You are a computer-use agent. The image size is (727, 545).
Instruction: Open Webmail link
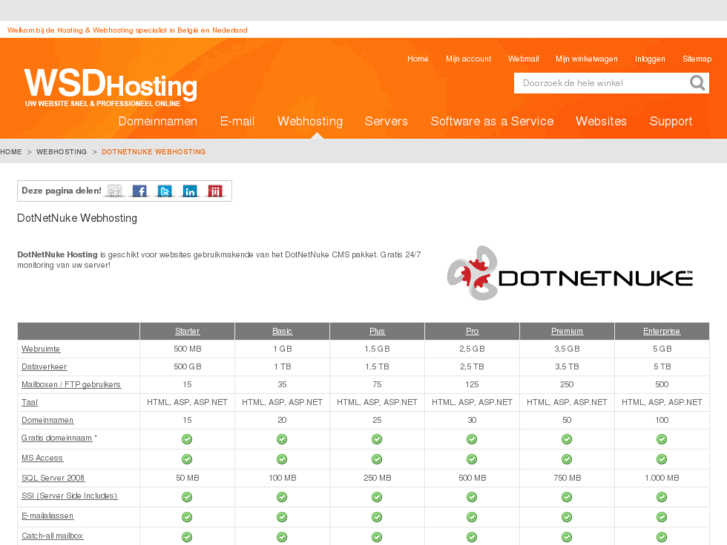click(523, 59)
